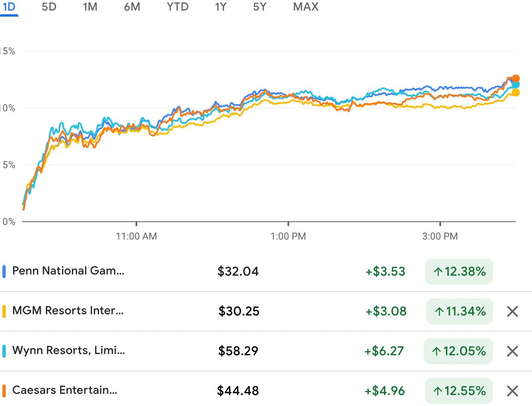The image size is (532, 406).
Task: Open the Wynn Resorts, Limited row
Action: pyautogui.click(x=266, y=351)
